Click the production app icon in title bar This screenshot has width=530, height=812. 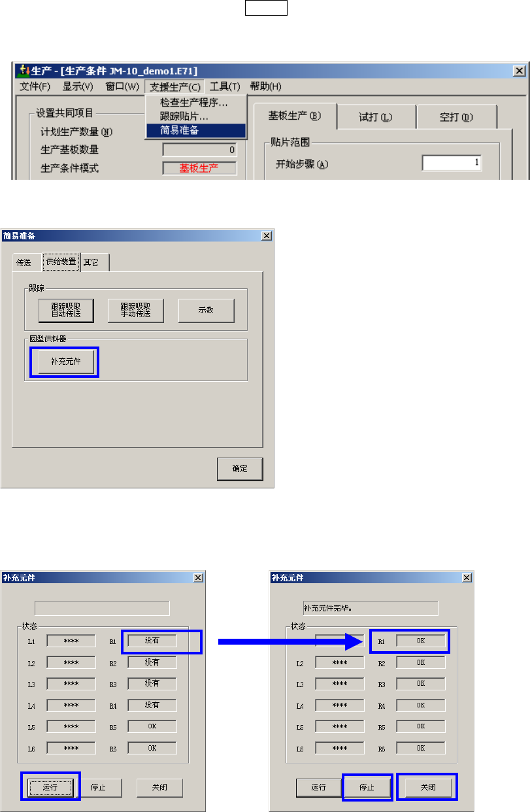click(x=25, y=71)
